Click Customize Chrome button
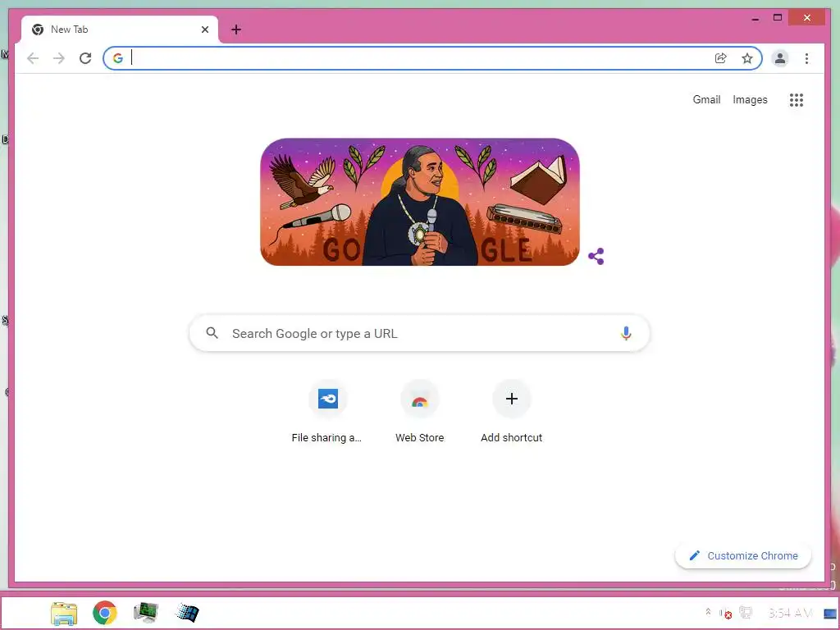This screenshot has height=630, width=840. pos(743,556)
